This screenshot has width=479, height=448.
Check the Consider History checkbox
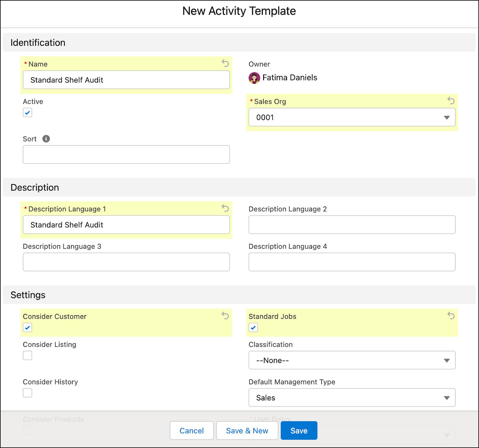(27, 393)
